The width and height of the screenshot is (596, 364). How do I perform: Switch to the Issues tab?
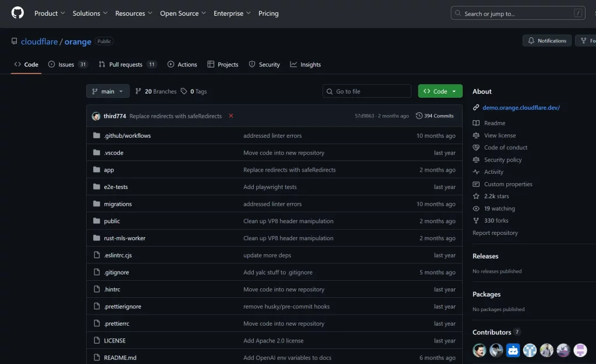(x=68, y=65)
